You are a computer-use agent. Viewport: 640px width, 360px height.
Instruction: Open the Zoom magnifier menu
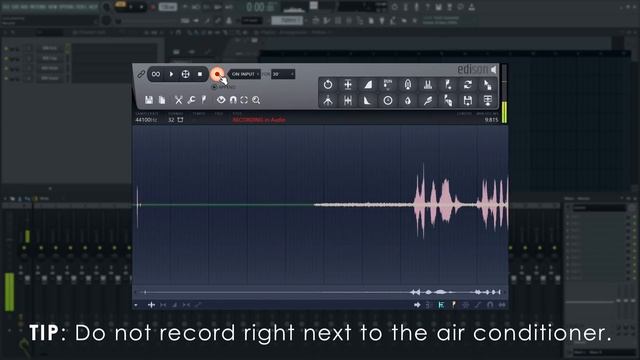[x=256, y=100]
